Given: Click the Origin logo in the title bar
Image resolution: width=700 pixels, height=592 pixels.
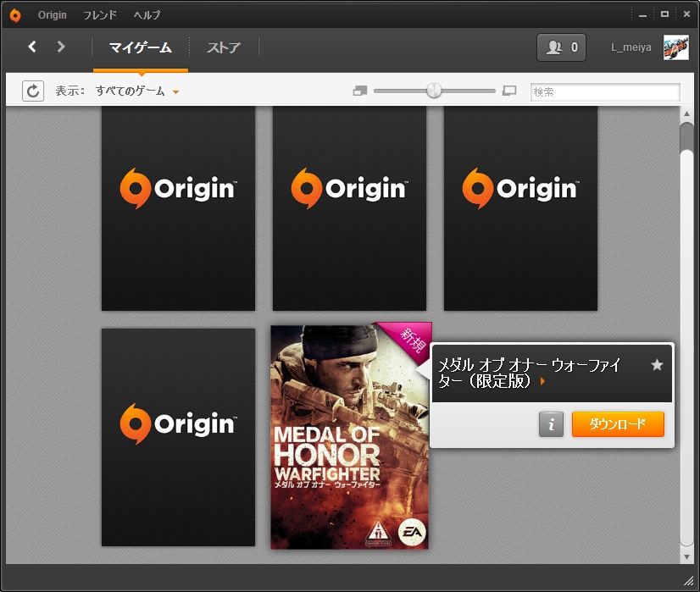Looking at the screenshot, I should (x=15, y=15).
